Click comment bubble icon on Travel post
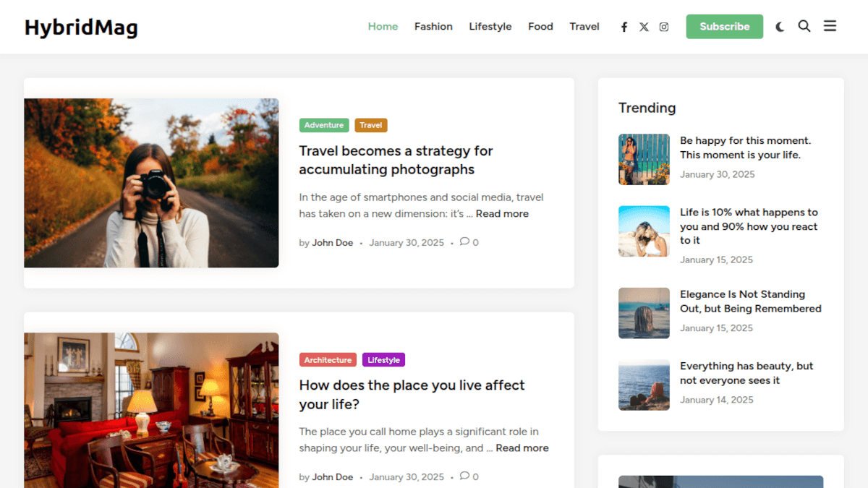868x488 pixels. (464, 241)
